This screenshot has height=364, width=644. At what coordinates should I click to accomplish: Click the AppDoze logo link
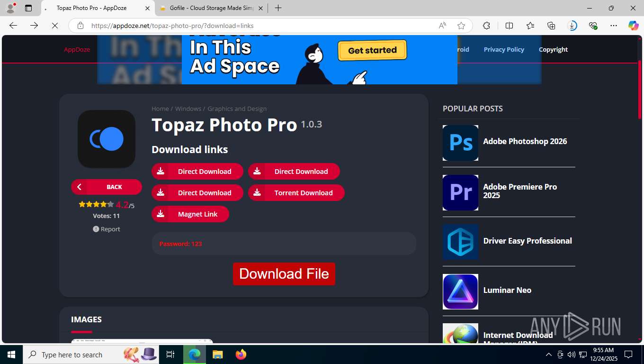(77, 49)
